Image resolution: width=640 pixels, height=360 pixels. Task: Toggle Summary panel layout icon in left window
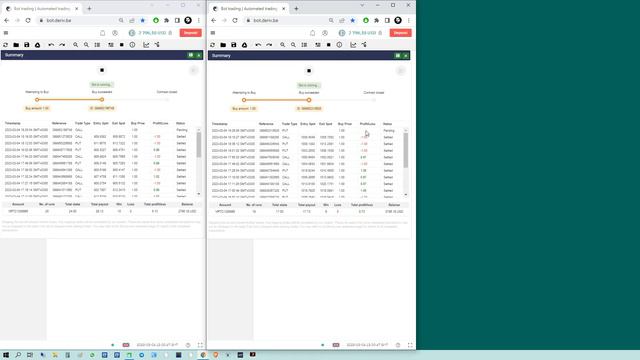pos(191,55)
